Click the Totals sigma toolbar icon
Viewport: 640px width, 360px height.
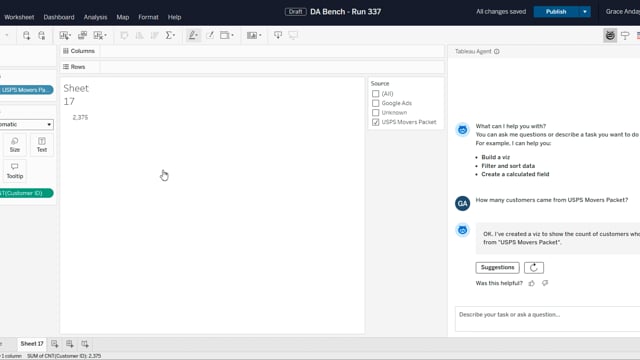click(169, 36)
